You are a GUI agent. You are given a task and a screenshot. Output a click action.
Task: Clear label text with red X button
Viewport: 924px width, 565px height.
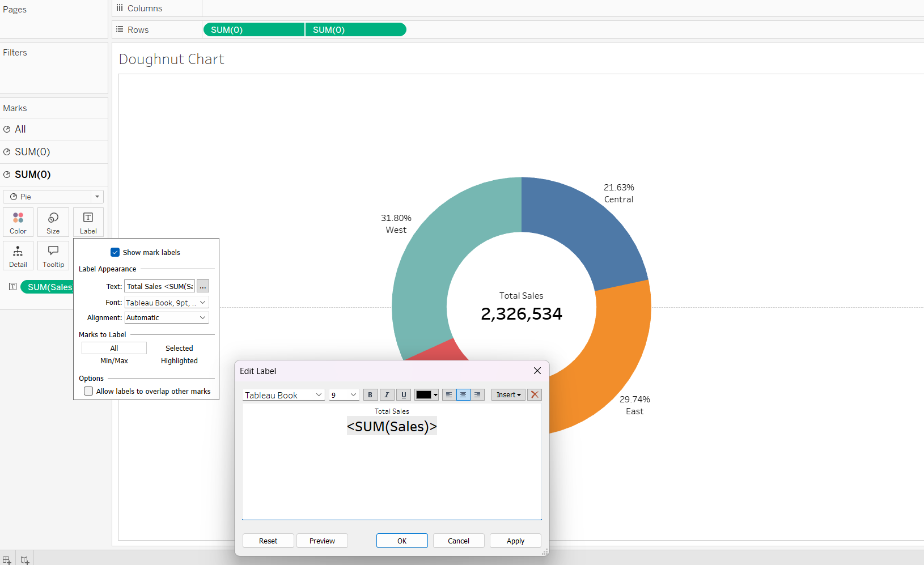click(x=535, y=395)
